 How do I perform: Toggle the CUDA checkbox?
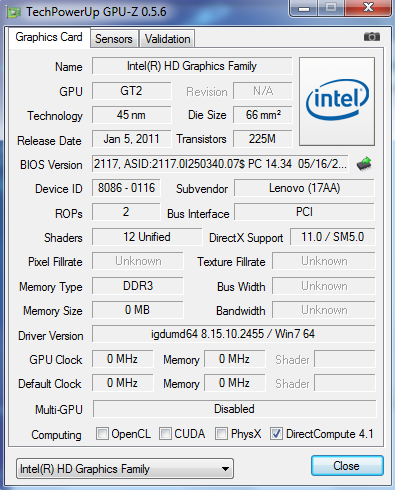(x=165, y=434)
